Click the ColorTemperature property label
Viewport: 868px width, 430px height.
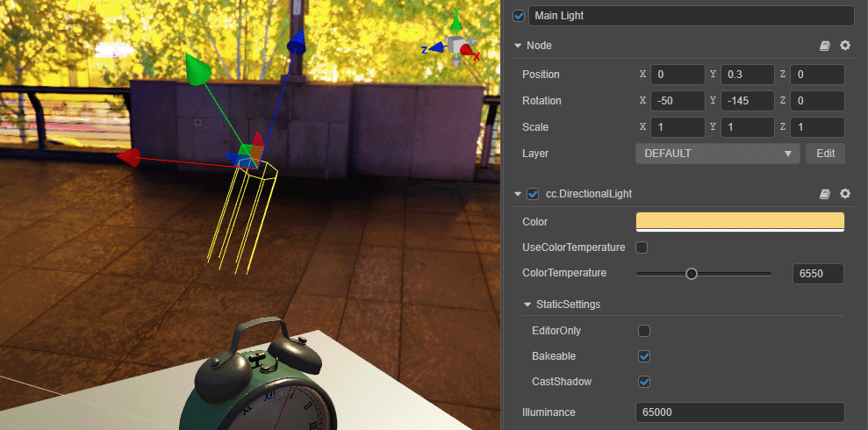point(564,274)
